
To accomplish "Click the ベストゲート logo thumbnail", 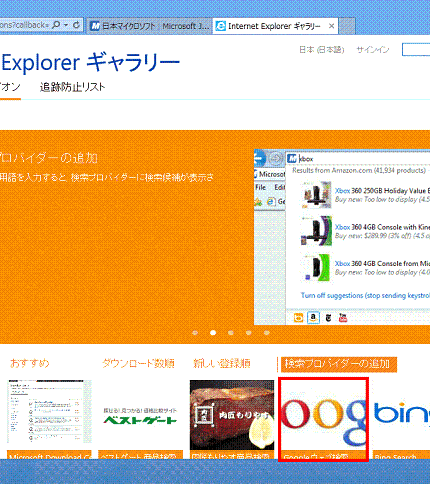I will (140, 417).
